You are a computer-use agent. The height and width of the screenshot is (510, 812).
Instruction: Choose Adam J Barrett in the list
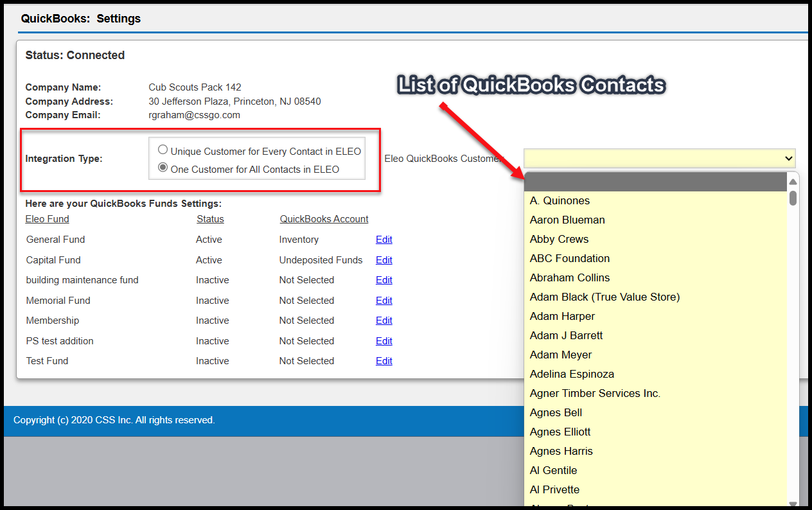pyautogui.click(x=655, y=336)
